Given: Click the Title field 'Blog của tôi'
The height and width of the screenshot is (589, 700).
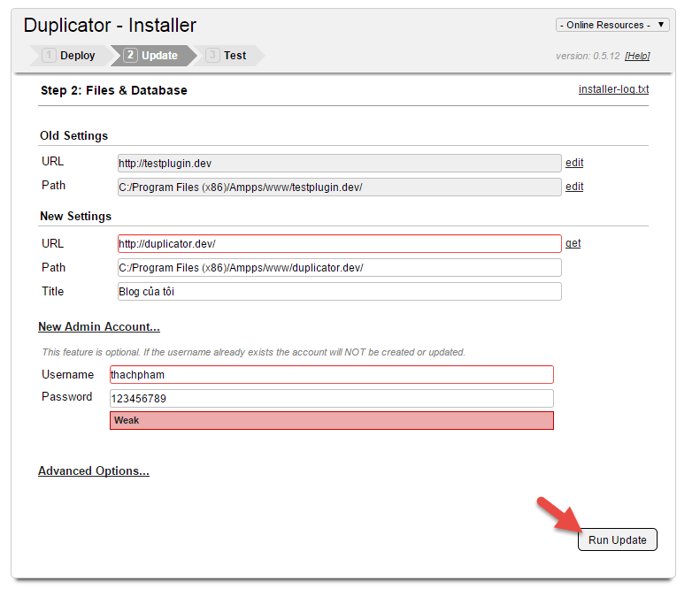Looking at the screenshot, I should [x=339, y=291].
